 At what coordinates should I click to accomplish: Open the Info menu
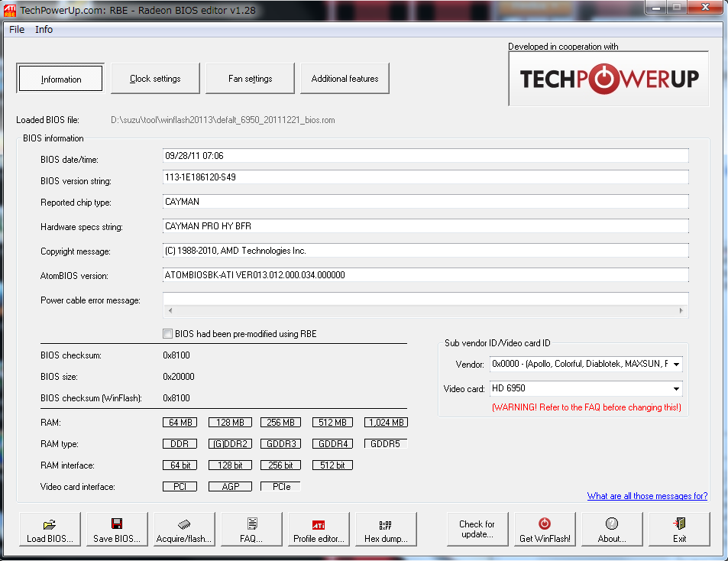(44, 29)
